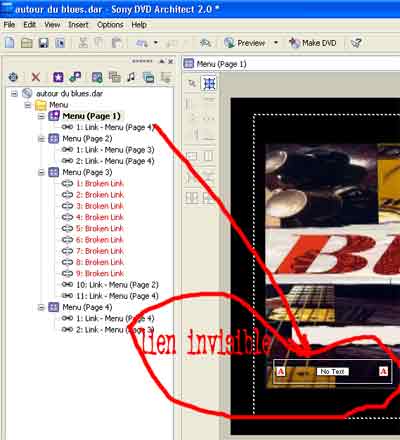
Task: Click the insert page icon with green plus
Action: [97, 77]
